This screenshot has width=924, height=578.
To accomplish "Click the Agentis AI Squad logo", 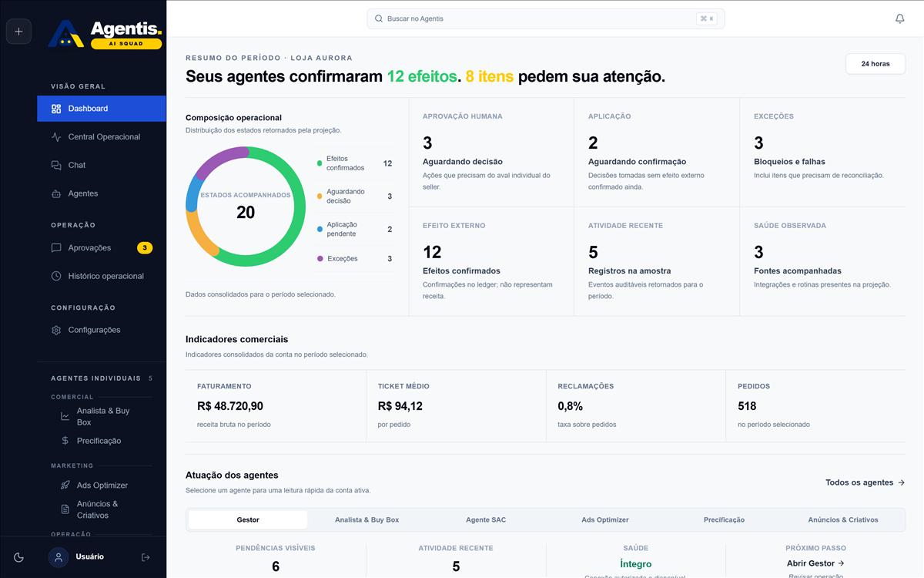I will pos(105,35).
